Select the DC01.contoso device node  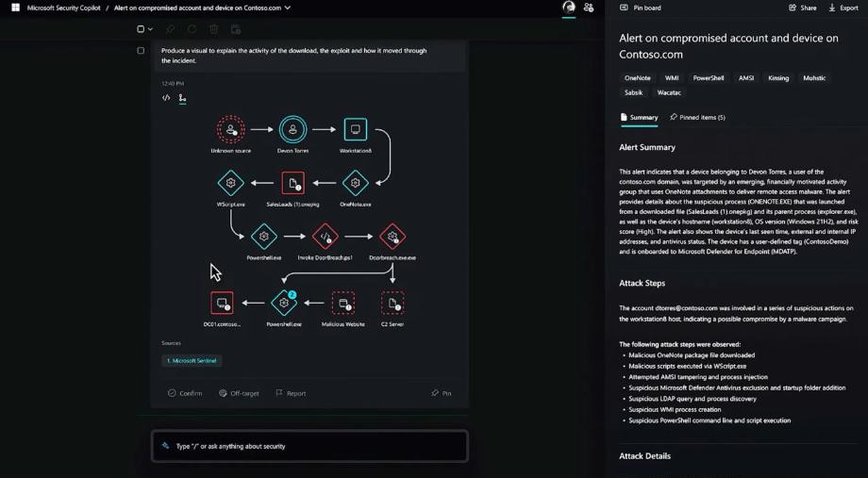click(222, 304)
